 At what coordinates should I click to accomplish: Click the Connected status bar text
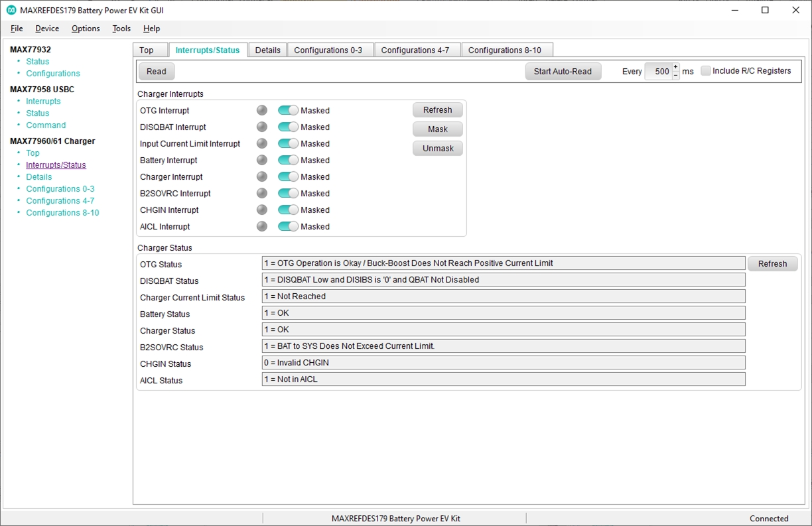[x=769, y=519]
